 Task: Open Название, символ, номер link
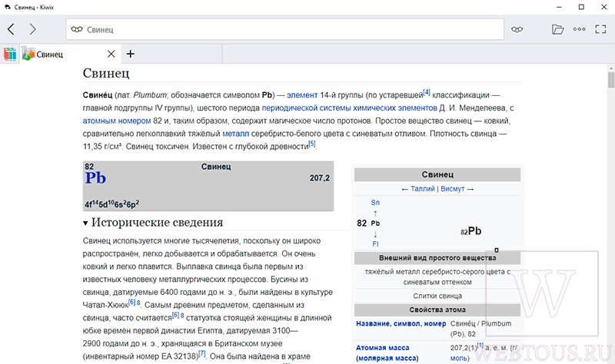pyautogui.click(x=401, y=323)
